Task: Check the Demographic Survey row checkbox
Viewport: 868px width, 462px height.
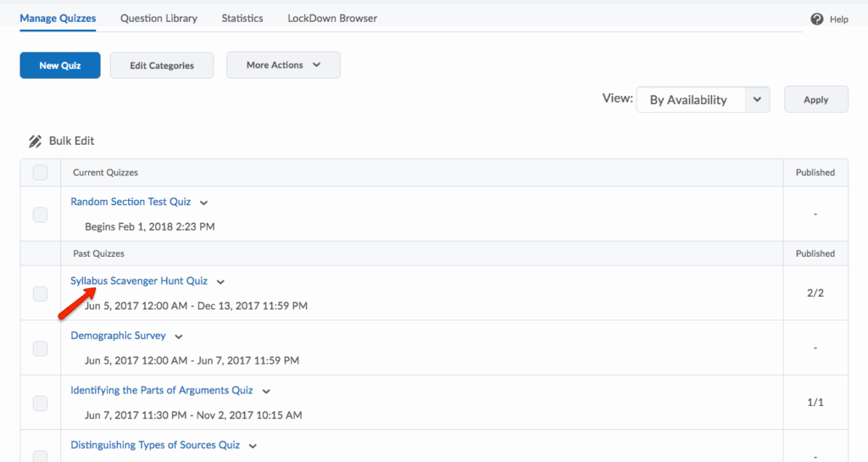Action: [40, 348]
